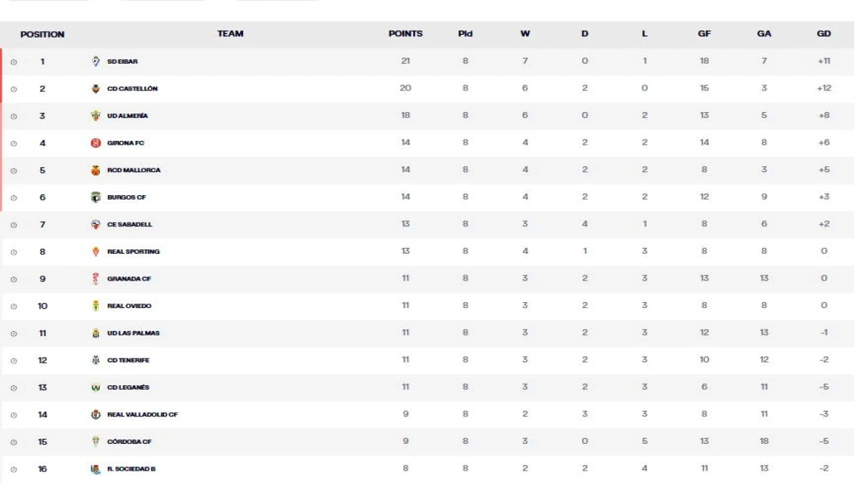The height and width of the screenshot is (488, 868).
Task: Expand the row indicator for position 1
Action: click(x=14, y=61)
